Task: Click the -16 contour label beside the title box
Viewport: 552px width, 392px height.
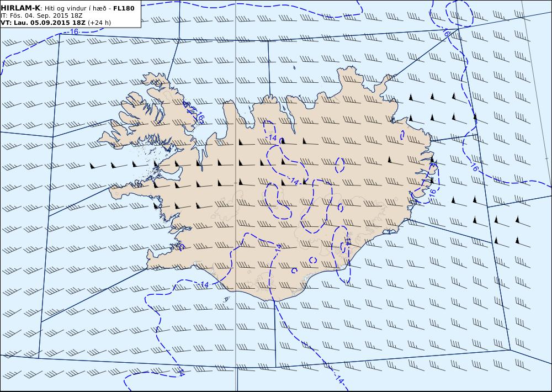Action: [73, 31]
